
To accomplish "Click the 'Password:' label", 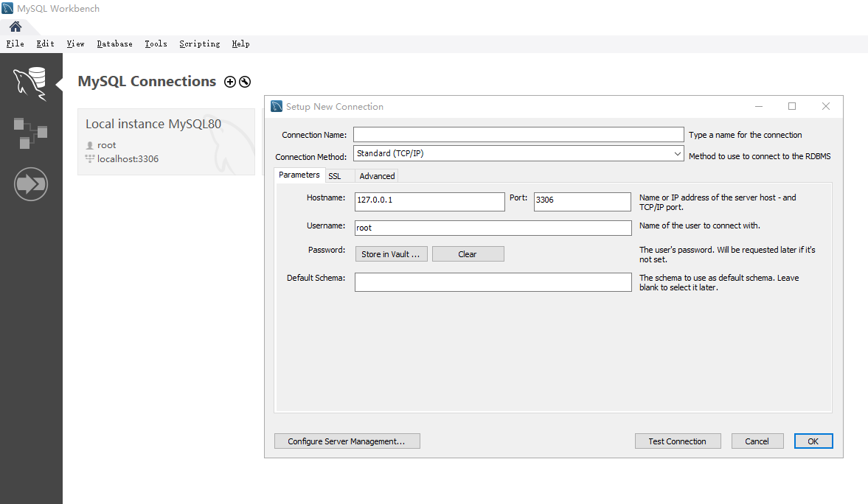I will click(327, 250).
